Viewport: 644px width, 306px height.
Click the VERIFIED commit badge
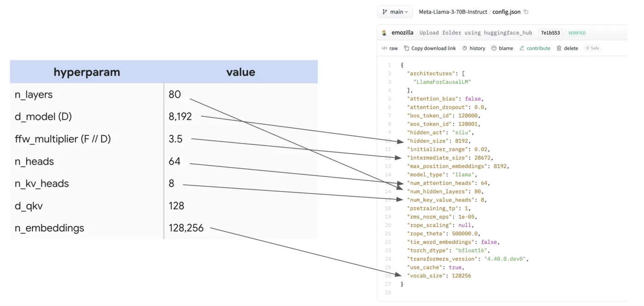click(577, 33)
